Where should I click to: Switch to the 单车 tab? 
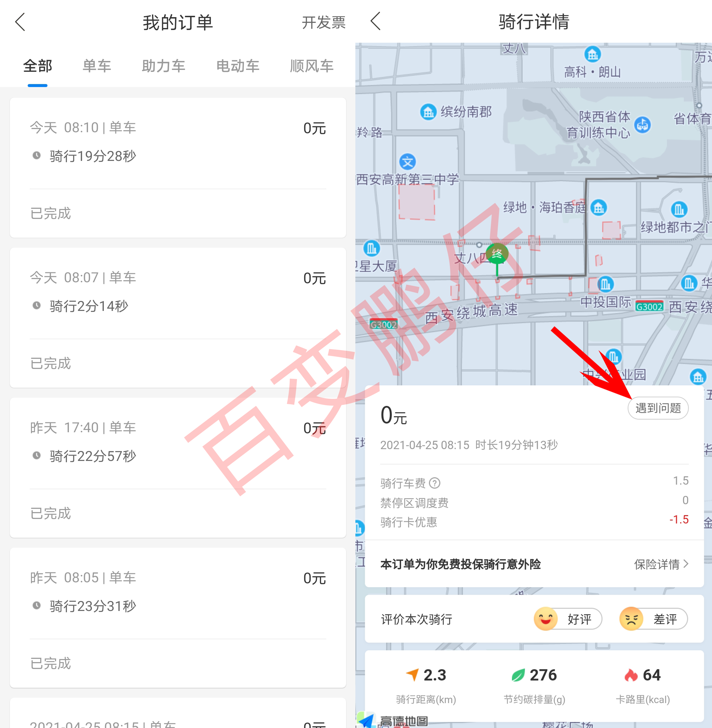click(97, 66)
